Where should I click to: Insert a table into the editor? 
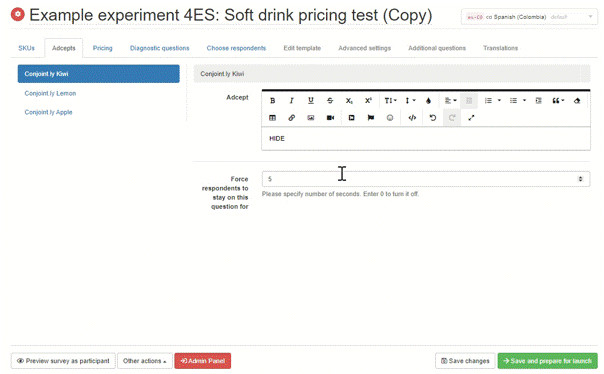tap(272, 118)
